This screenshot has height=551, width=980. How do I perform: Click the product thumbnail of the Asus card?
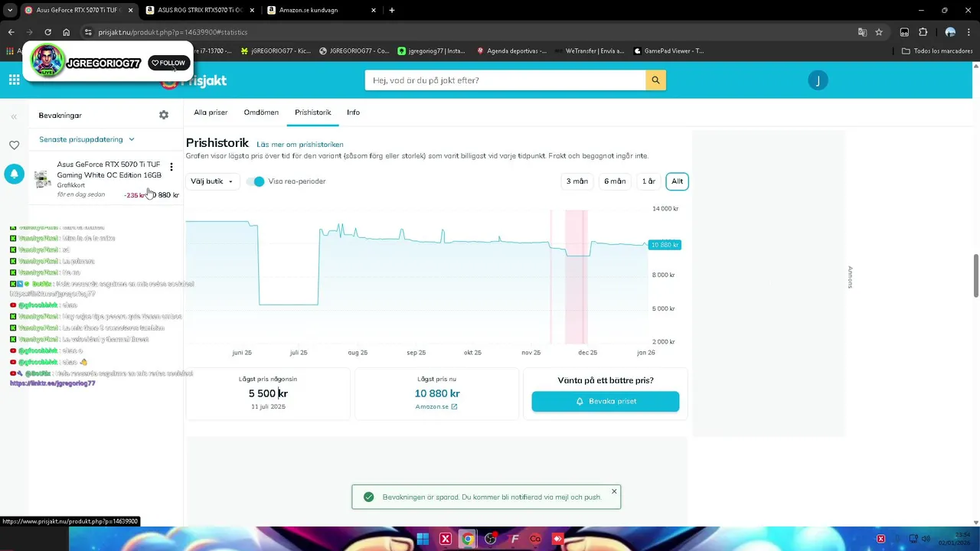pyautogui.click(x=43, y=179)
